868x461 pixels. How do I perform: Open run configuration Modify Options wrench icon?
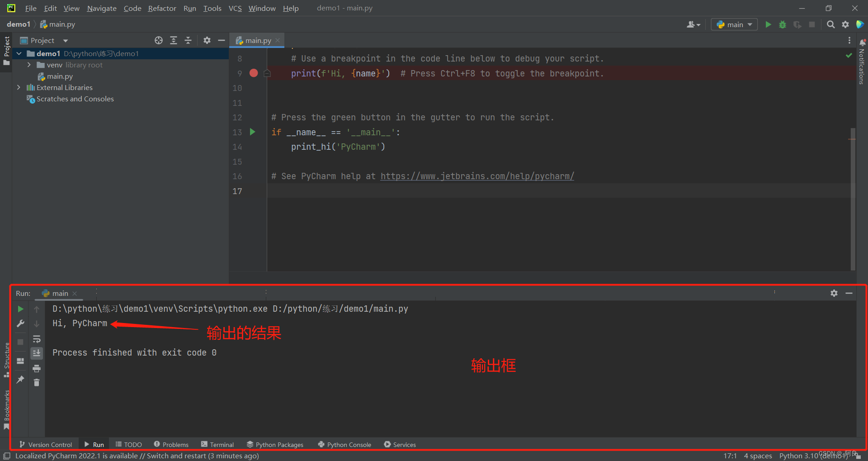pyautogui.click(x=20, y=323)
